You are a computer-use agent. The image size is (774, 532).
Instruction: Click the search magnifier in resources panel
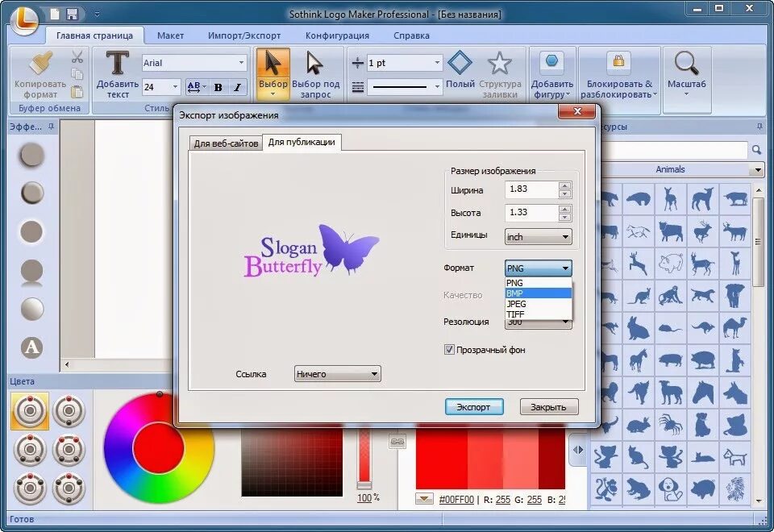(757, 150)
